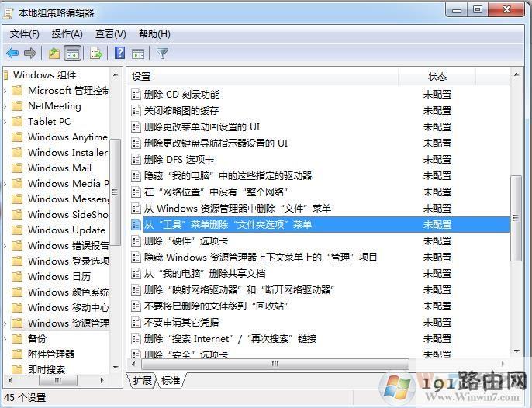Click settings list horizontal scrollbar thumb
This screenshot has height=408, width=532.
click(275, 365)
